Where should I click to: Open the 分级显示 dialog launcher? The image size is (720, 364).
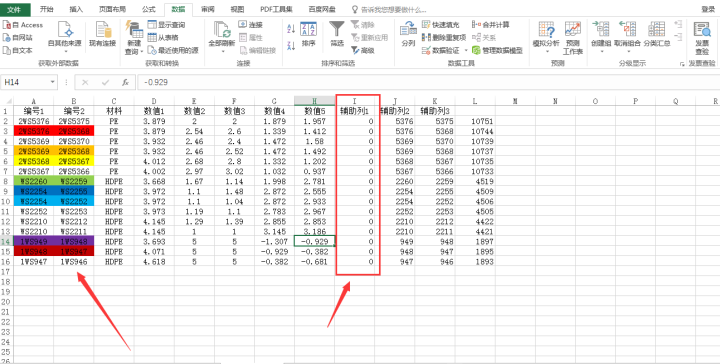tap(681, 64)
